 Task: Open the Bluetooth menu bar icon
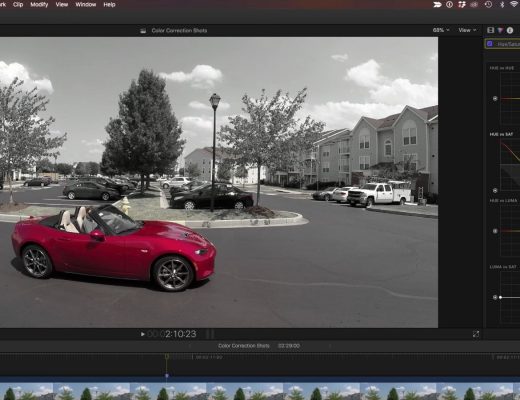[x=502, y=4]
